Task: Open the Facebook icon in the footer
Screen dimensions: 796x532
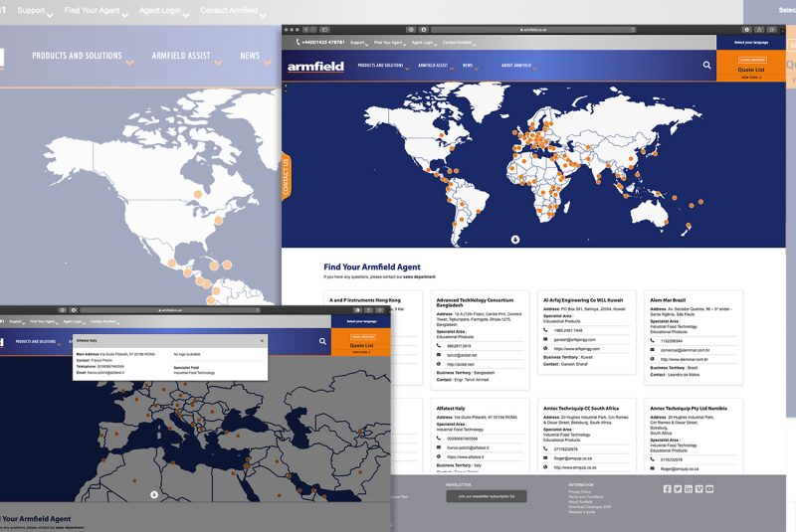Action: (x=667, y=488)
